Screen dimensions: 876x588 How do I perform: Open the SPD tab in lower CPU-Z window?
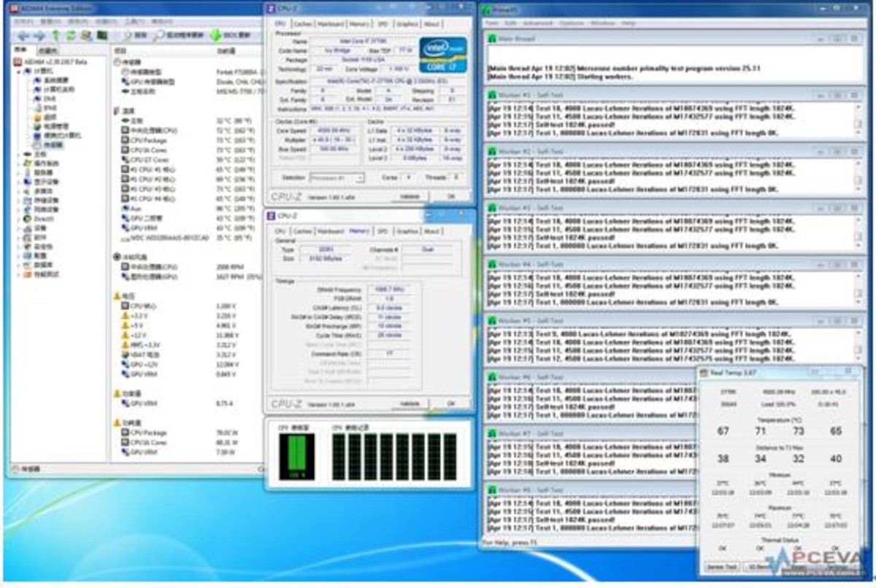(x=382, y=231)
